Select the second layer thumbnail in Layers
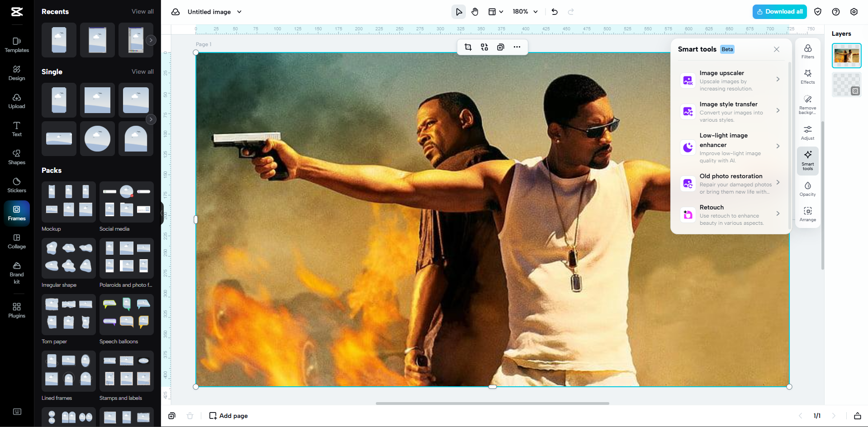This screenshot has height=427, width=868. 846,85
